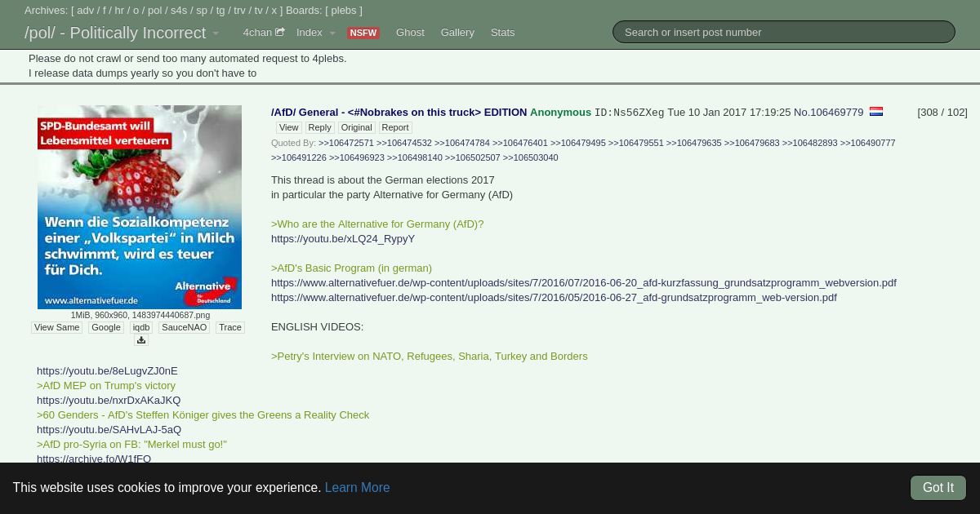Click the post number No.106469779
The width and height of the screenshot is (980, 514).
click(x=828, y=112)
